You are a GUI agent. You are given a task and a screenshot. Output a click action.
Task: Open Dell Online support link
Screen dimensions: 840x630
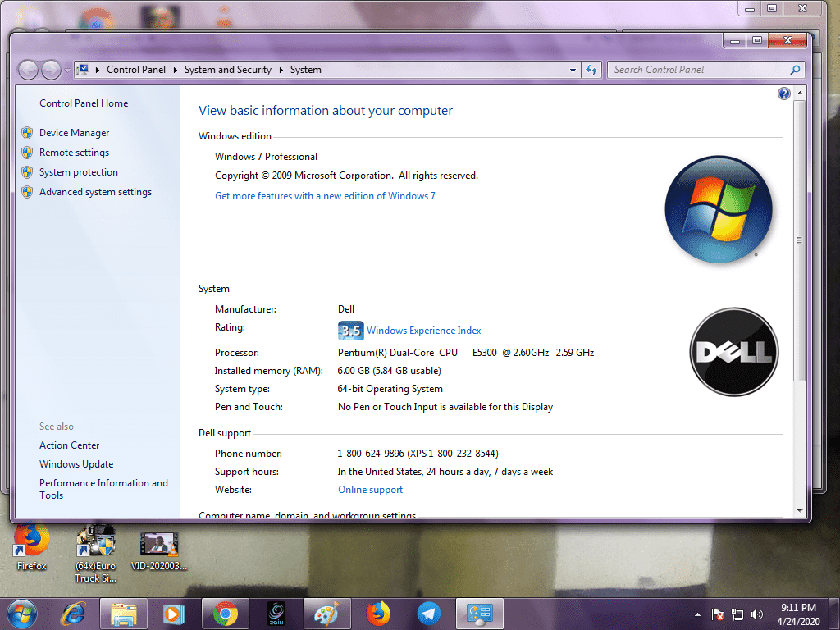(370, 490)
